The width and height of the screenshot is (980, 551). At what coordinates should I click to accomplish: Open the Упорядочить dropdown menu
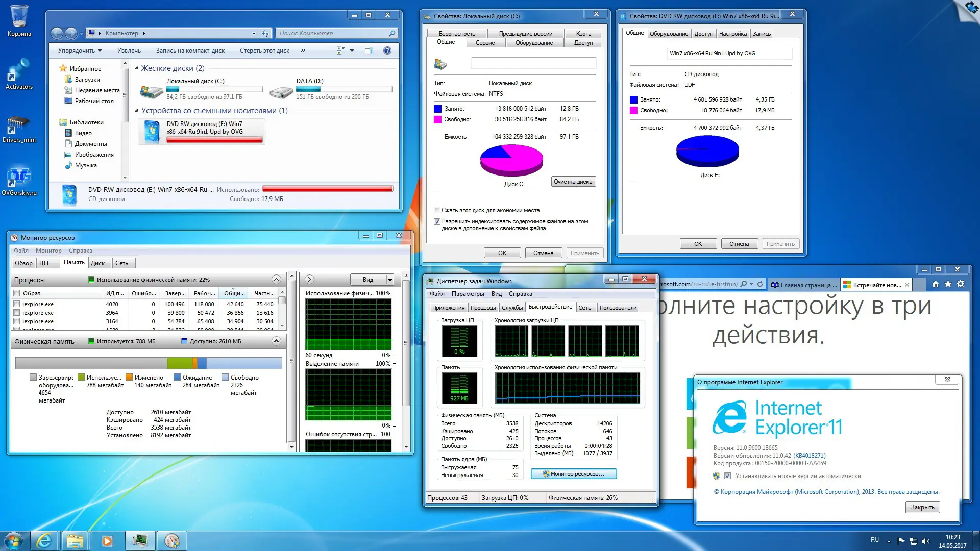(x=80, y=51)
